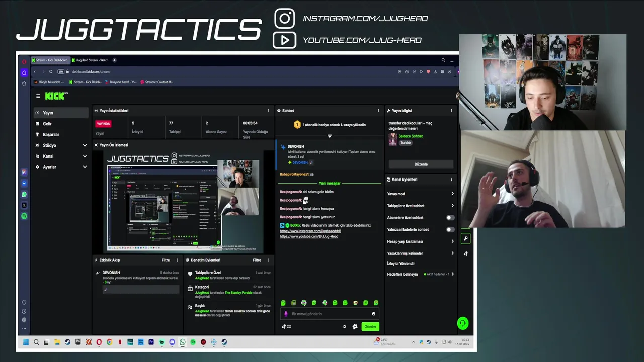This screenshot has height=362, width=644.
Task: Click the instagram.com/jjugheadddd link in chat
Action: 310,231
